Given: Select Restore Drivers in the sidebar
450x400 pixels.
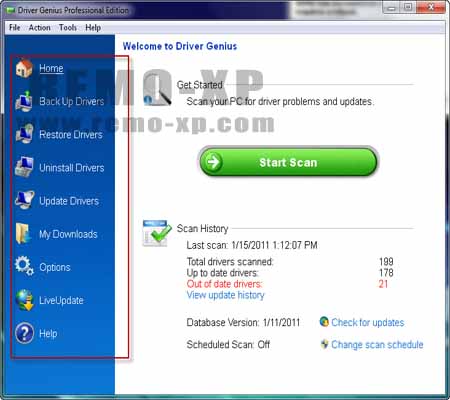Looking at the screenshot, I should point(71,135).
